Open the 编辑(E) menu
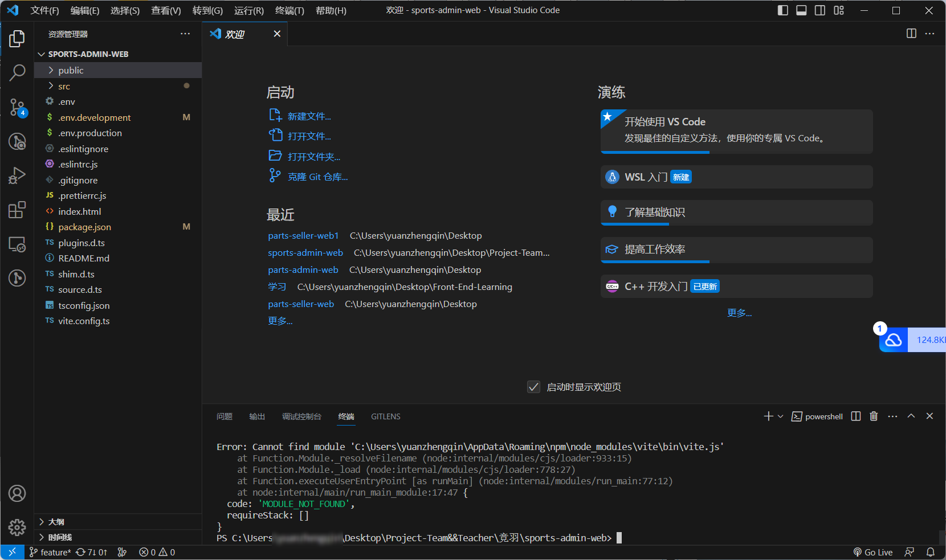 [85, 10]
